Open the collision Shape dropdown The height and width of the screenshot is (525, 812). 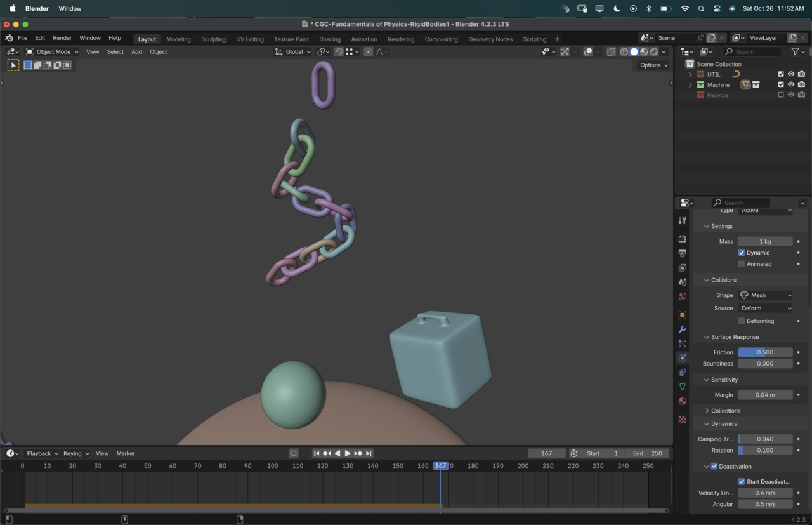point(766,295)
